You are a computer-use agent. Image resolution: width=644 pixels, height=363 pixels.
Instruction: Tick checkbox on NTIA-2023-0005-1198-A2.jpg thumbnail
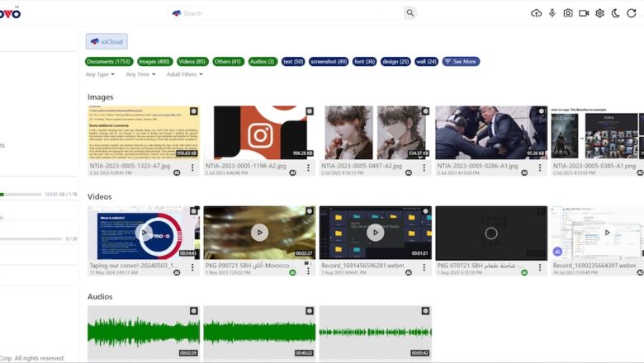click(x=310, y=111)
